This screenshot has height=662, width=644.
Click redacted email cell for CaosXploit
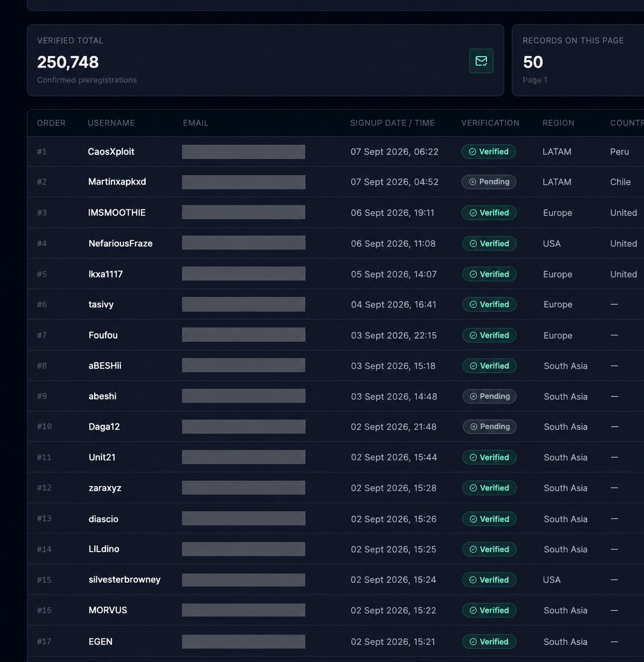(x=244, y=152)
